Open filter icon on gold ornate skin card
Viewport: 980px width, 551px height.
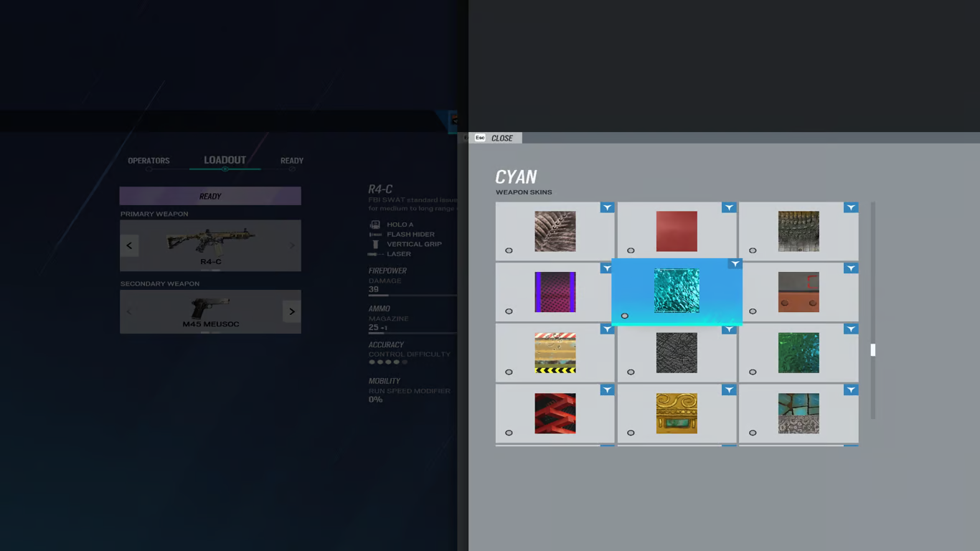coord(729,390)
